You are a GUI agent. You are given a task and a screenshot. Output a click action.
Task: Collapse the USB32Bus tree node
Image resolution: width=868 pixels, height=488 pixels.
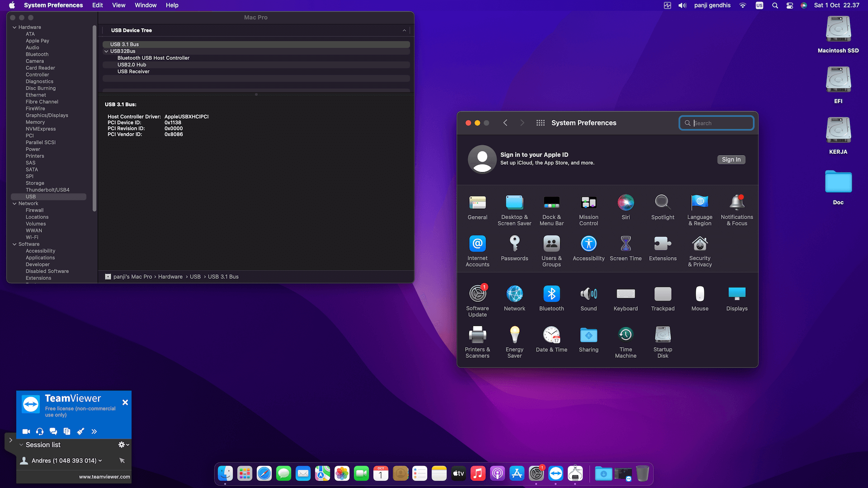pyautogui.click(x=106, y=52)
